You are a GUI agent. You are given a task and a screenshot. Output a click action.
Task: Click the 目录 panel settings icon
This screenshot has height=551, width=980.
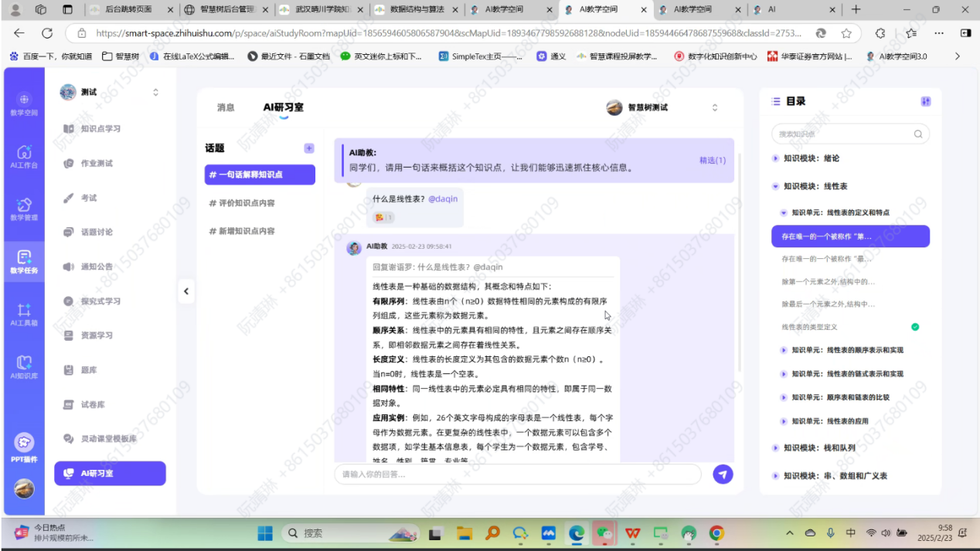[x=926, y=101]
